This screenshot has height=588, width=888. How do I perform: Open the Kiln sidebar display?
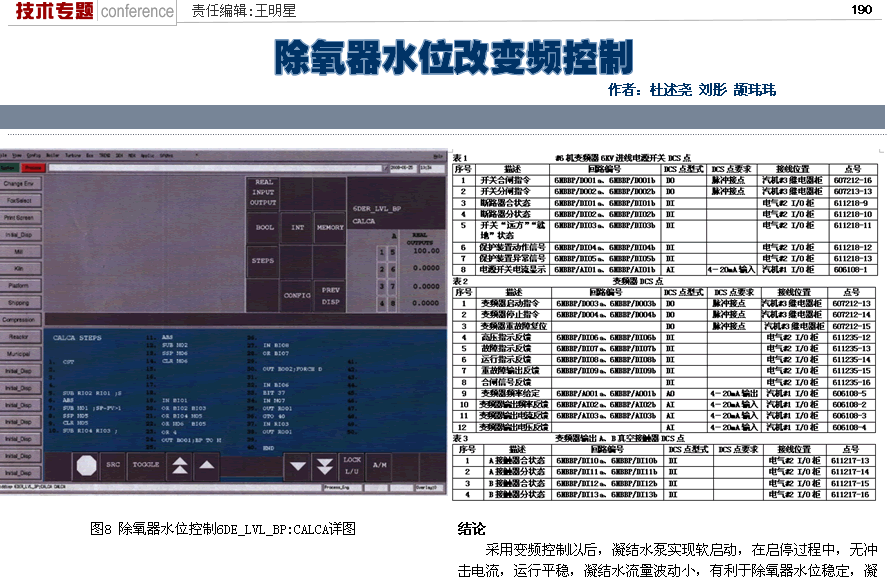pos(20,269)
